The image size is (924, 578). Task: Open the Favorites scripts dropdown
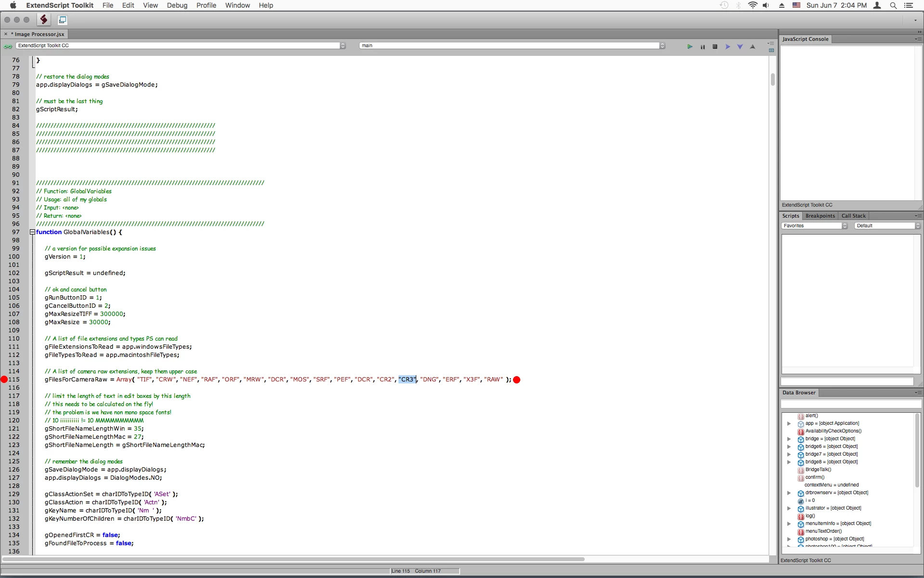pos(814,226)
